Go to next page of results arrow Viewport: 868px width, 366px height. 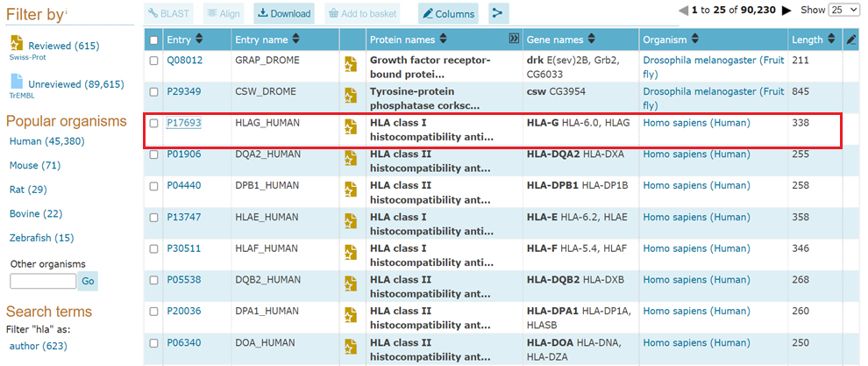(786, 11)
